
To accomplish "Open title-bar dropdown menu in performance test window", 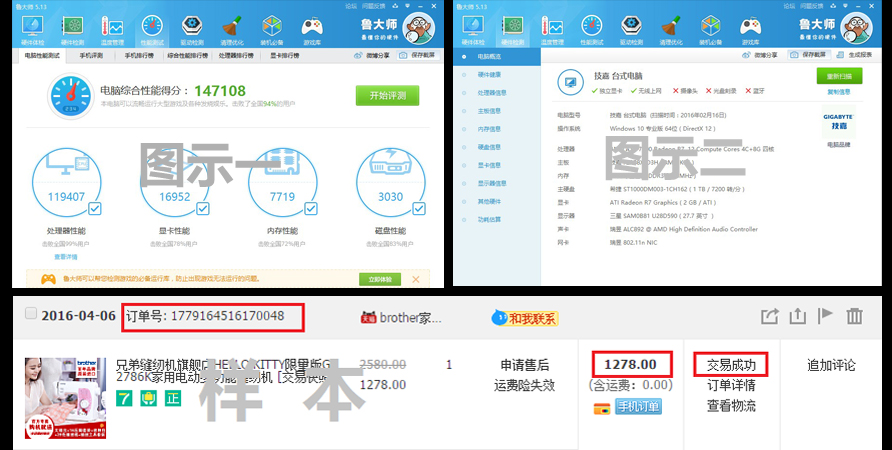I will tap(407, 6).
